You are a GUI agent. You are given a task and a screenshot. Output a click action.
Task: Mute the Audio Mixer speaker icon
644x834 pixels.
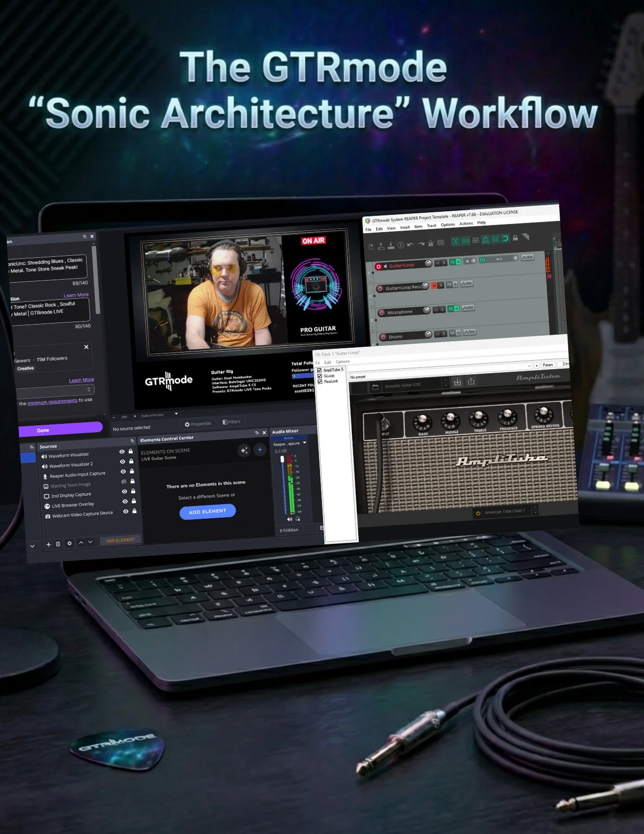(289, 519)
